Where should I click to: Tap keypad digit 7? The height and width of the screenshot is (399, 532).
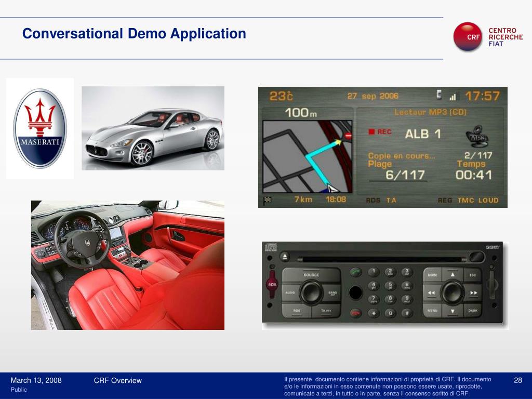coord(374,299)
